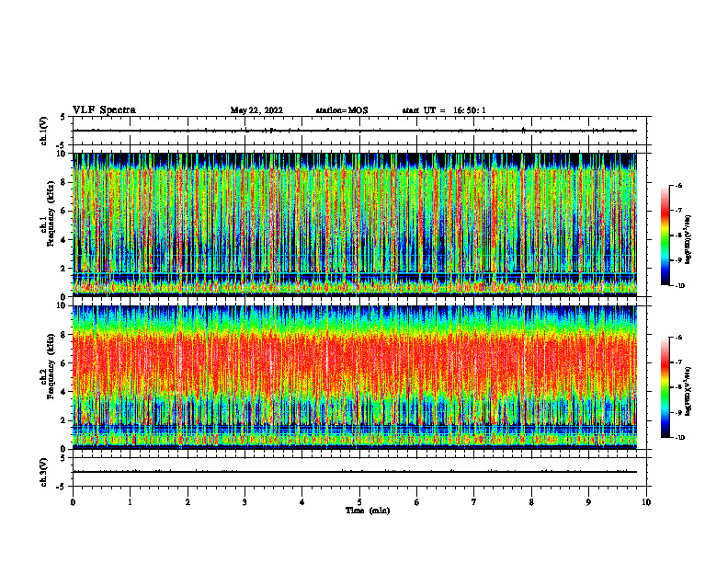This screenshot has width=728, height=563.
Task: Click the ch.2 colorbar "-7" value
Action: click(679, 362)
